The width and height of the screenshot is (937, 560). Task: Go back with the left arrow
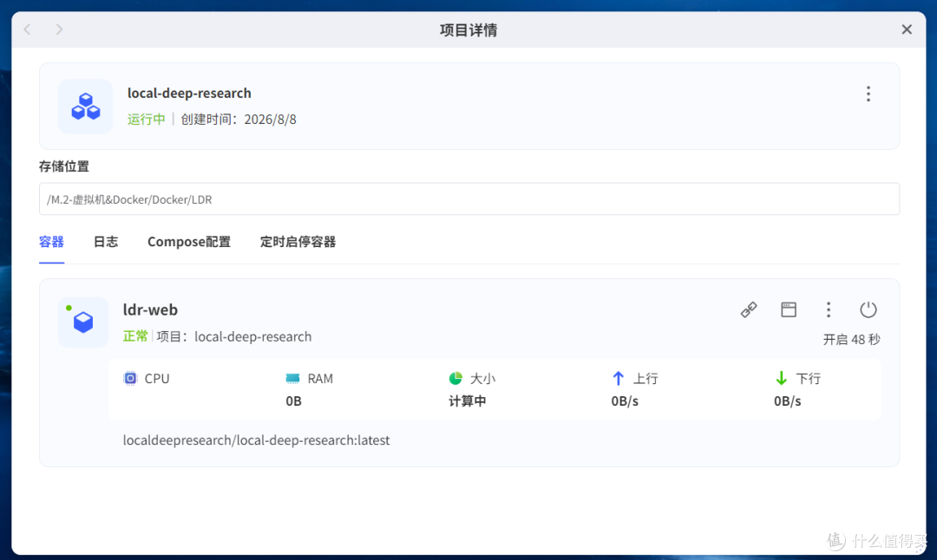[28, 29]
